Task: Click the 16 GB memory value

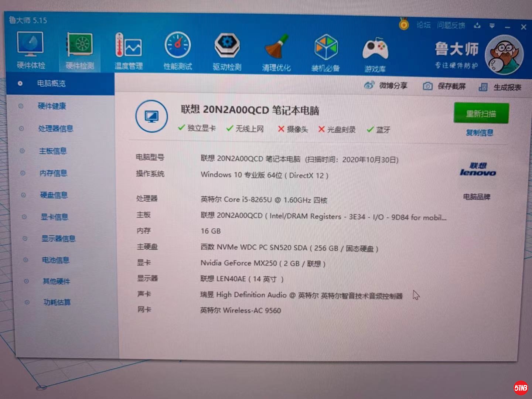Action: tap(211, 231)
